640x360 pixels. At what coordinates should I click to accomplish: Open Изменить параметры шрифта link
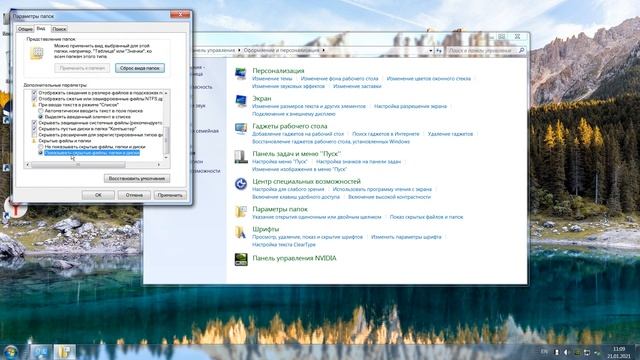pos(406,237)
